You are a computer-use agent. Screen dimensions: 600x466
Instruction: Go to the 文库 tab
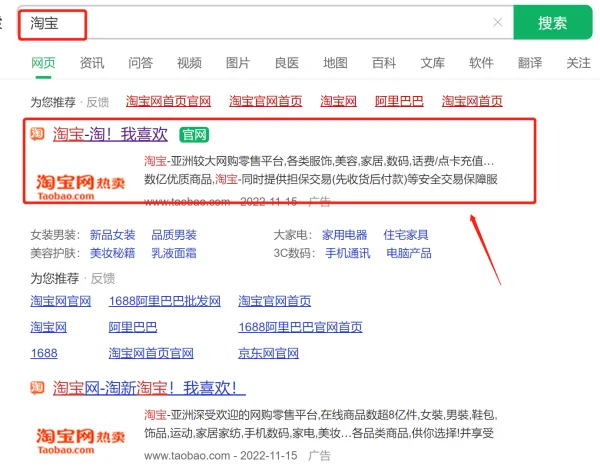click(x=432, y=63)
